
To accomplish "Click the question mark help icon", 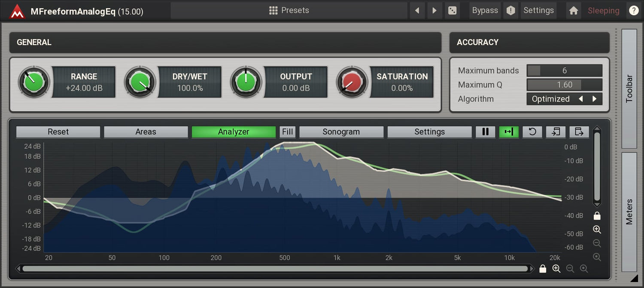I will (634, 11).
